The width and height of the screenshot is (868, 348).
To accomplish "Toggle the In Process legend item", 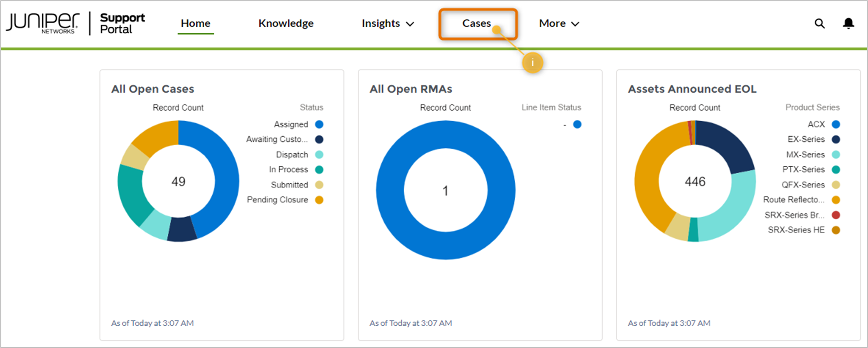I will tap(288, 170).
